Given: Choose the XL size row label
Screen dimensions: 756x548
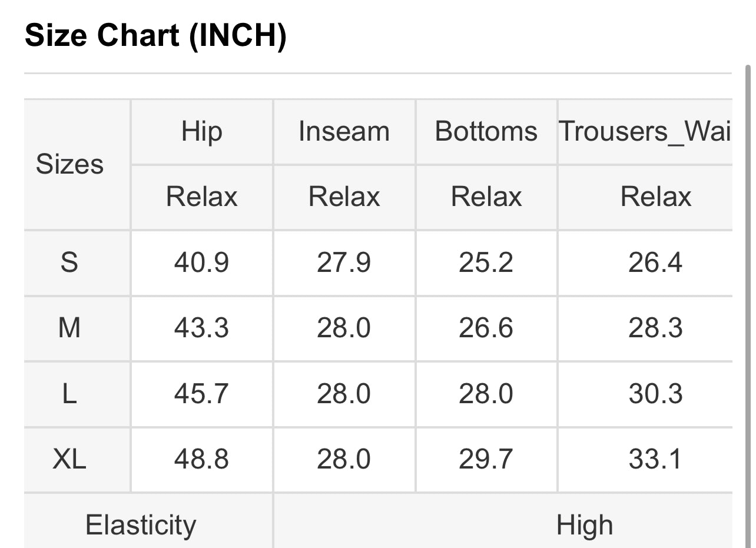Looking at the screenshot, I should coord(69,459).
